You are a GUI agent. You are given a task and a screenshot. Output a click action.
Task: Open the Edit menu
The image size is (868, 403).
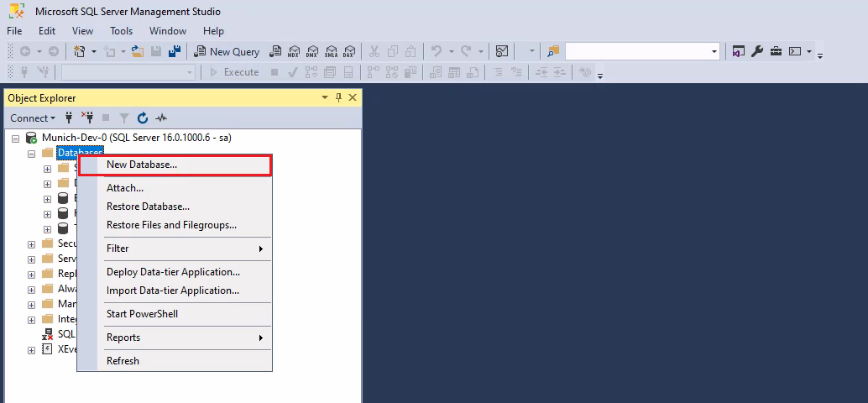pyautogui.click(x=47, y=31)
